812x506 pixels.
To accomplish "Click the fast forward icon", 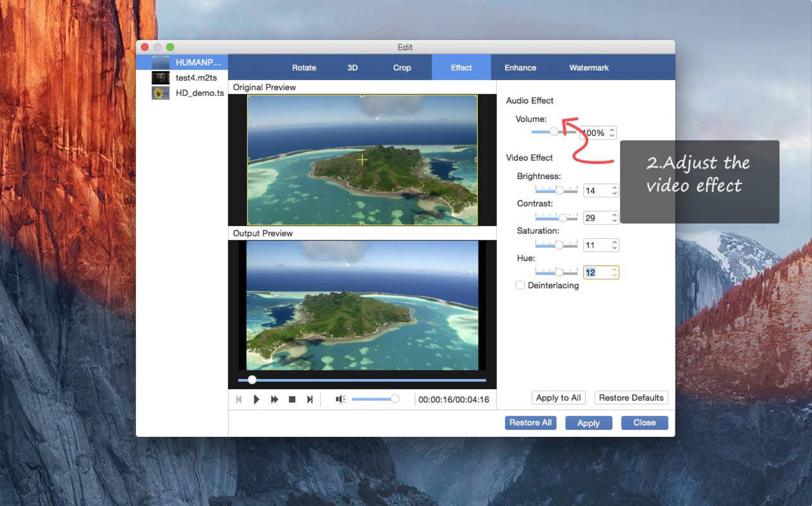I will 274,399.
